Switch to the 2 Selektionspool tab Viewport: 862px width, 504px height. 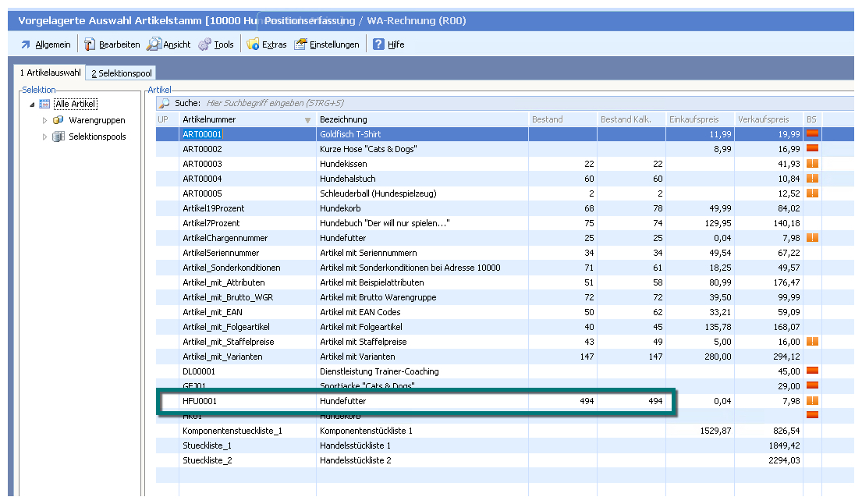pos(121,73)
